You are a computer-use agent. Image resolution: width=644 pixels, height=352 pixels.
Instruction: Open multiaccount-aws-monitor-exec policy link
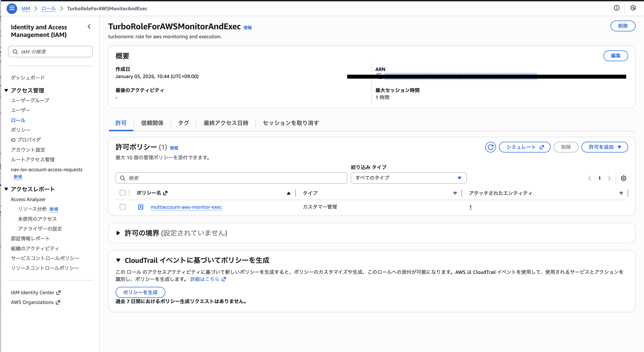point(186,207)
